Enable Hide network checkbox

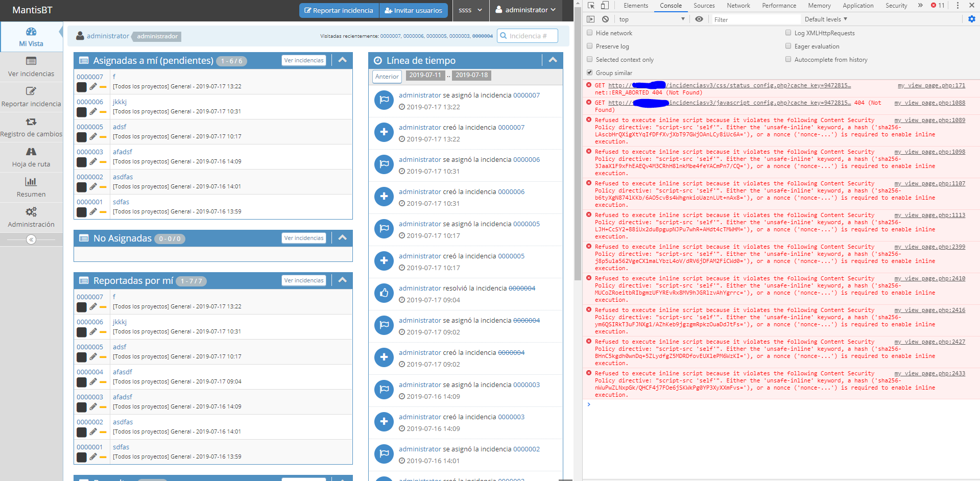[x=590, y=33]
